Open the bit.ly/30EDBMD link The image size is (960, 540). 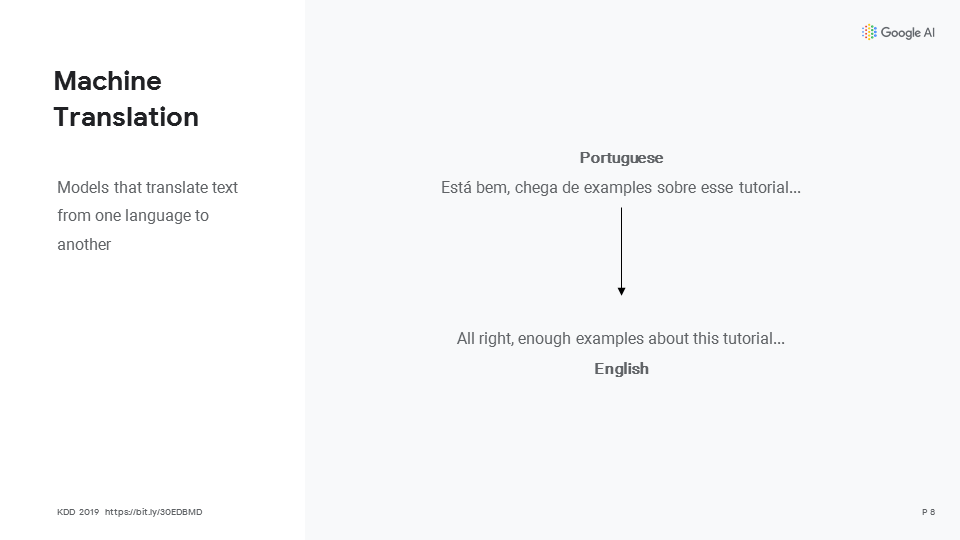(153, 512)
